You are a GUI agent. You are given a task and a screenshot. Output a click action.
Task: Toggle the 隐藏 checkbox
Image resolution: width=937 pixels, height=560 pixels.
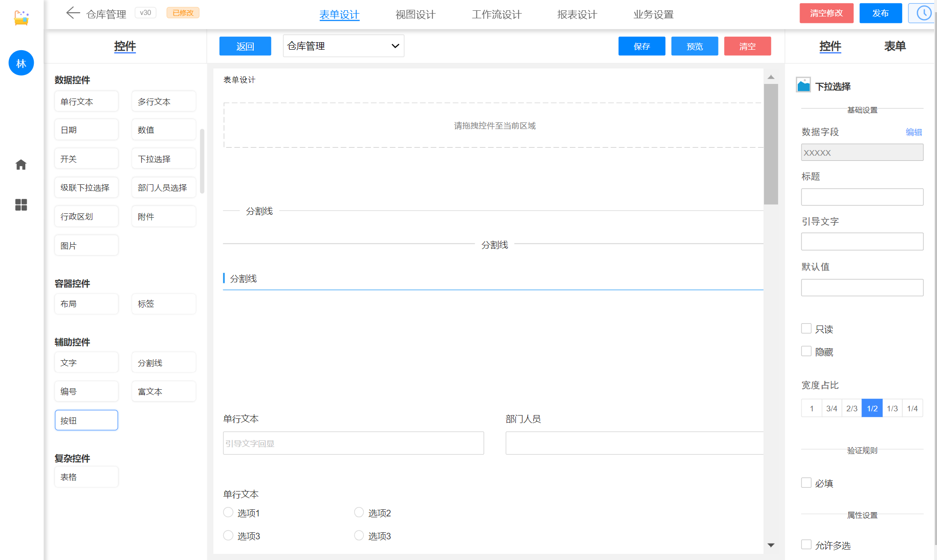[x=806, y=351]
